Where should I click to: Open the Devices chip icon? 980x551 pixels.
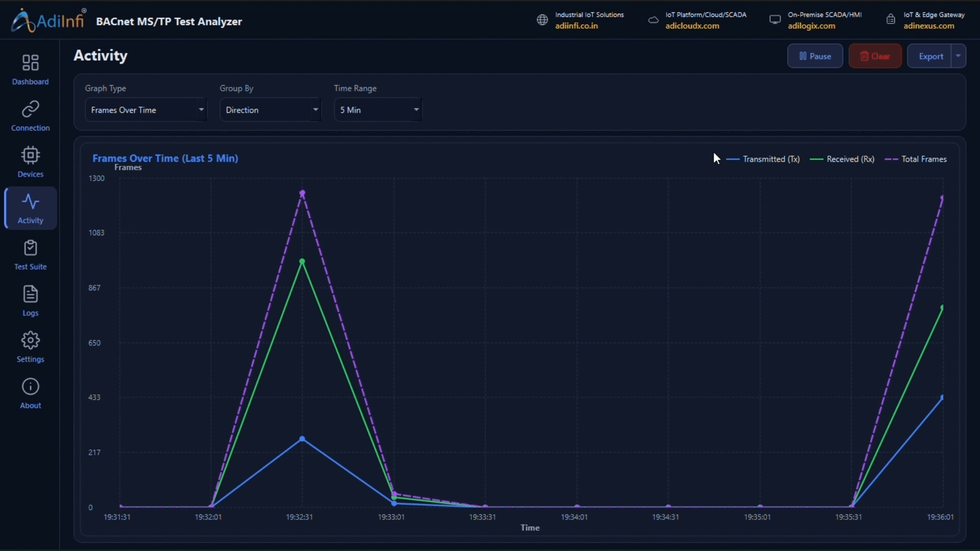point(31,155)
